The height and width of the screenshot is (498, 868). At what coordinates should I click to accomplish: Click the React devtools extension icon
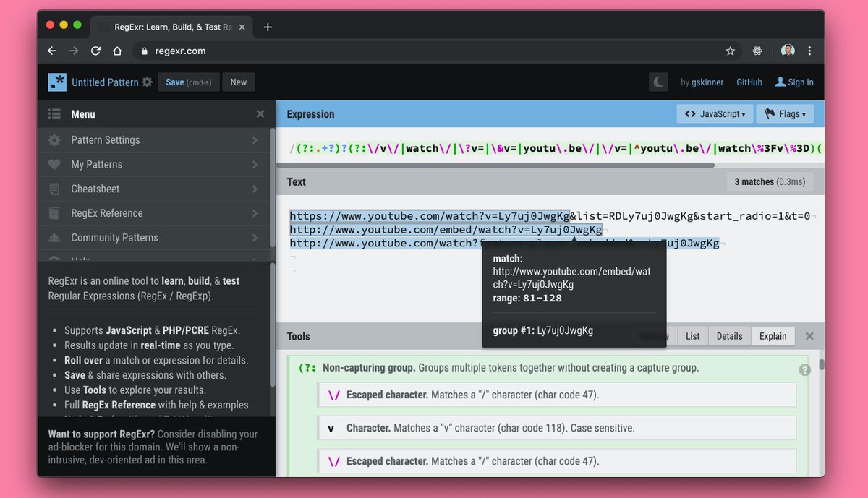tap(758, 51)
